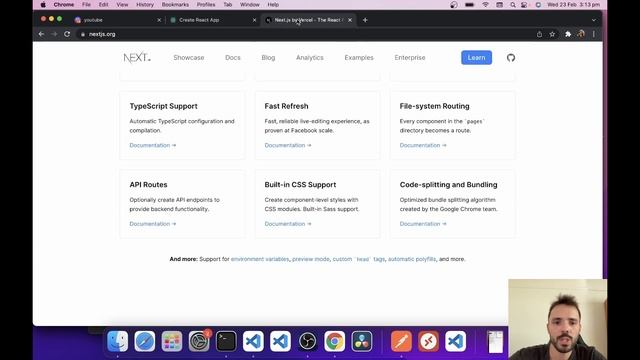Open the Chrome three-dot menu
The width and height of the screenshot is (640, 360).
tap(593, 34)
